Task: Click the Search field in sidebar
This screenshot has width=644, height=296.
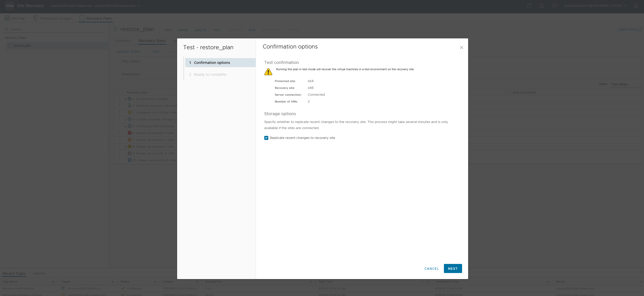Action: [54, 29]
